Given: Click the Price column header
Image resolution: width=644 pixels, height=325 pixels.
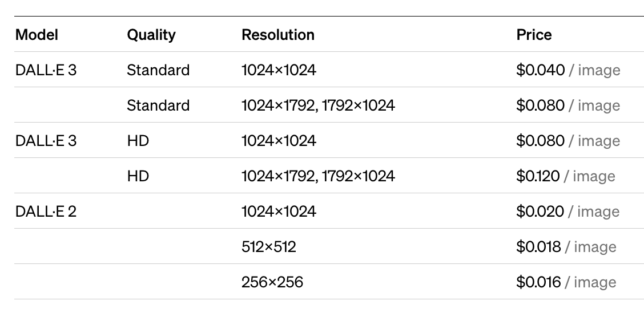Looking at the screenshot, I should (534, 35).
